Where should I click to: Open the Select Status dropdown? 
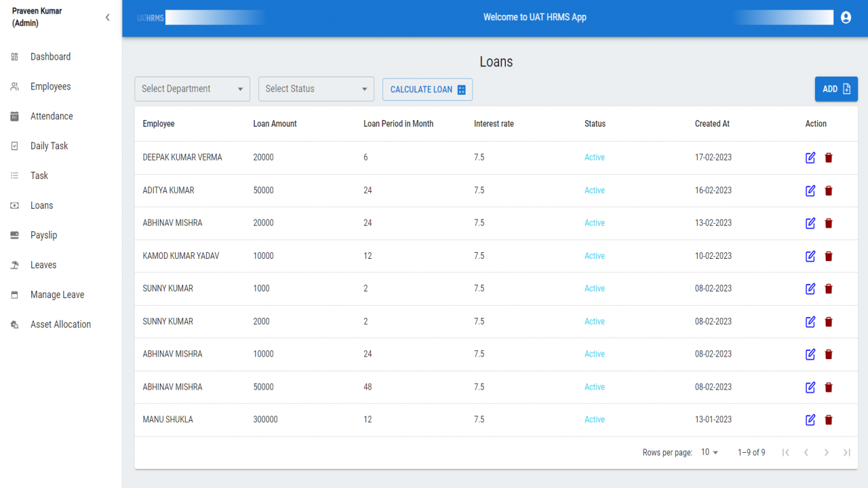pos(316,89)
